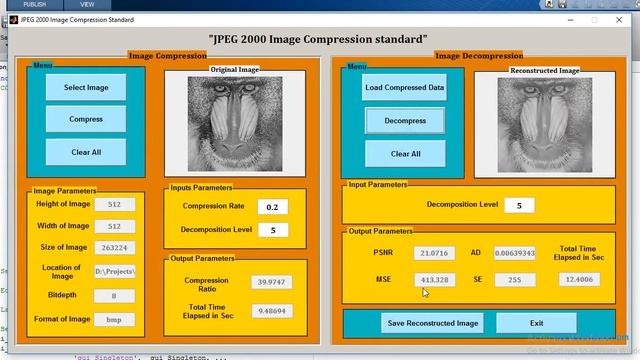Viewport: 640px width, 360px height.
Task: Click the Location of Image path field
Action: (x=115, y=271)
